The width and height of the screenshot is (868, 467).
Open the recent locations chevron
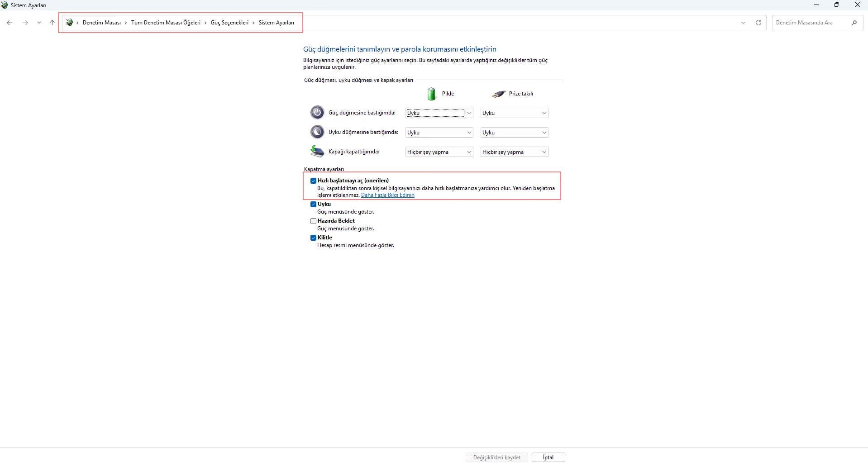pyautogui.click(x=39, y=23)
